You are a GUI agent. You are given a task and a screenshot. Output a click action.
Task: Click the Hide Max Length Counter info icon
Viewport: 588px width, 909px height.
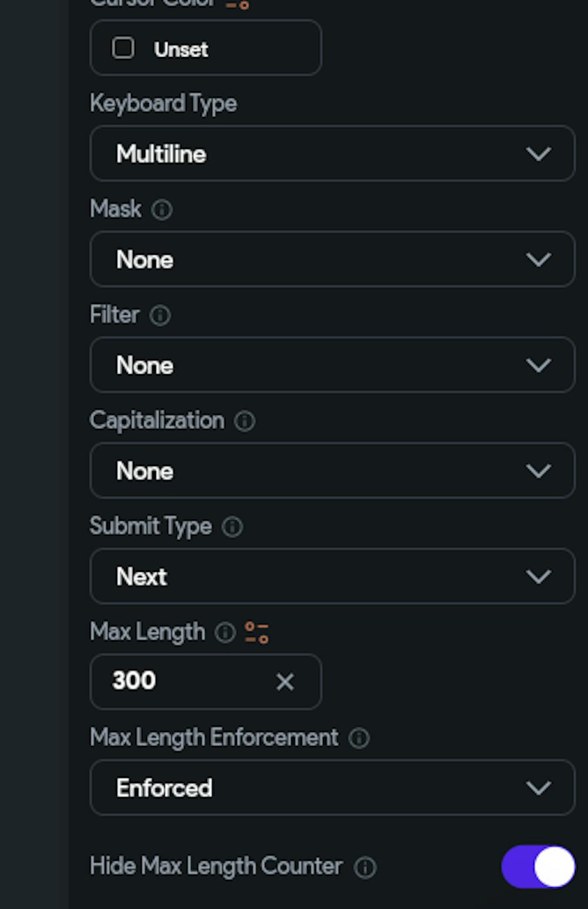[365, 867]
